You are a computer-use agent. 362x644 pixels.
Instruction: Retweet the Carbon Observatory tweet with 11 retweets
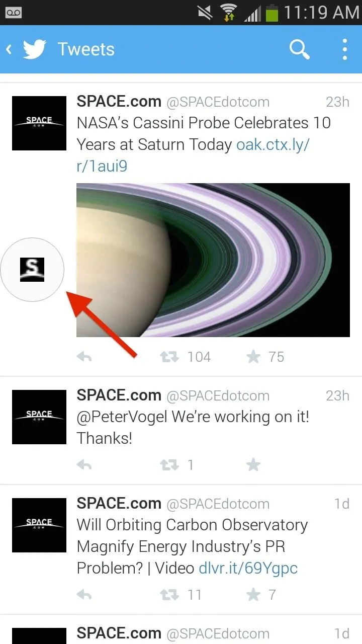point(169,595)
